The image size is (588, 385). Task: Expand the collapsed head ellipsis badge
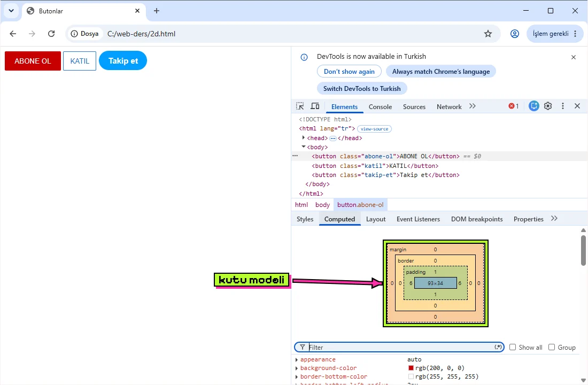pyautogui.click(x=332, y=138)
